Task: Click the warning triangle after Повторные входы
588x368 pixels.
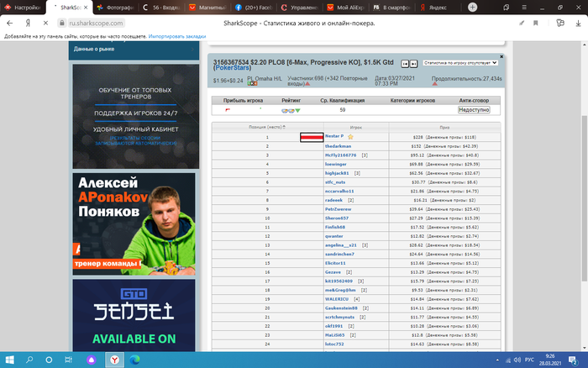Action: pyautogui.click(x=307, y=84)
